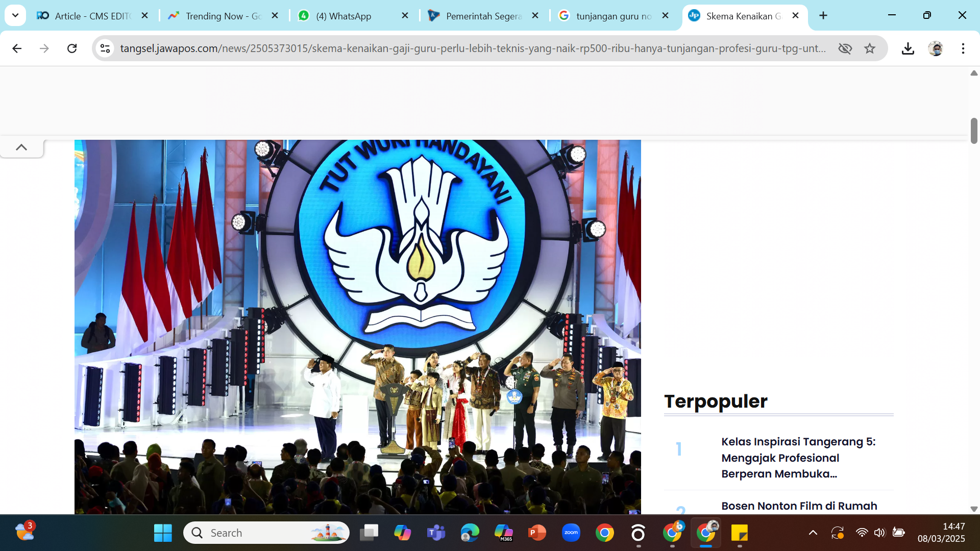Viewport: 980px width, 551px height.
Task: Click the taskbar Search box
Action: [x=266, y=533]
